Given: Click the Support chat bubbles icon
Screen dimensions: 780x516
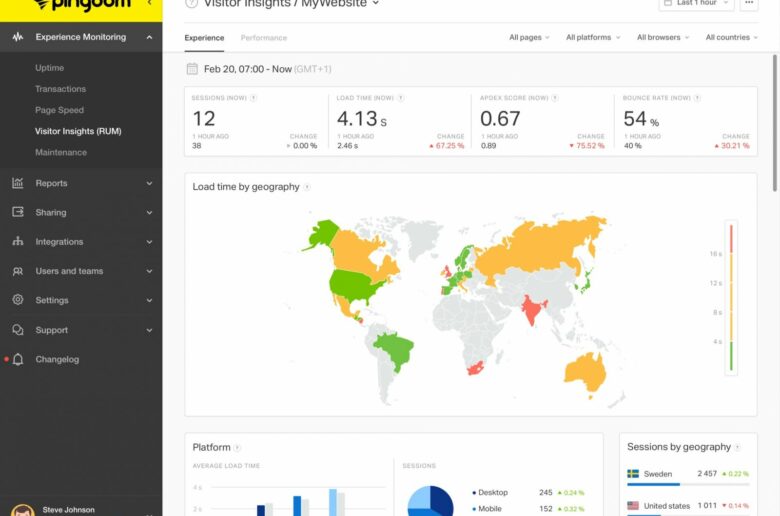Looking at the screenshot, I should [18, 330].
